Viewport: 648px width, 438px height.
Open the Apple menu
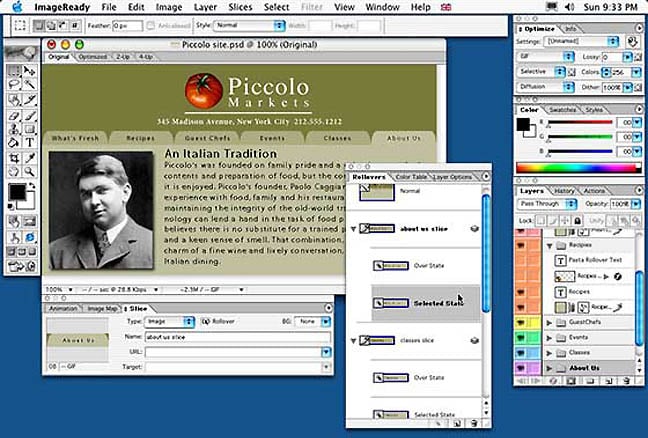(x=17, y=7)
